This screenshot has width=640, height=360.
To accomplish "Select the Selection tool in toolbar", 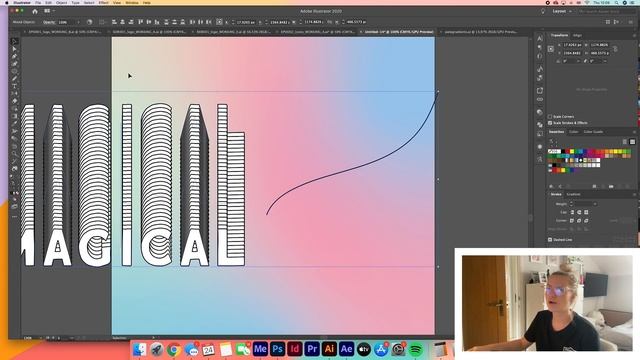I will pos(14,42).
